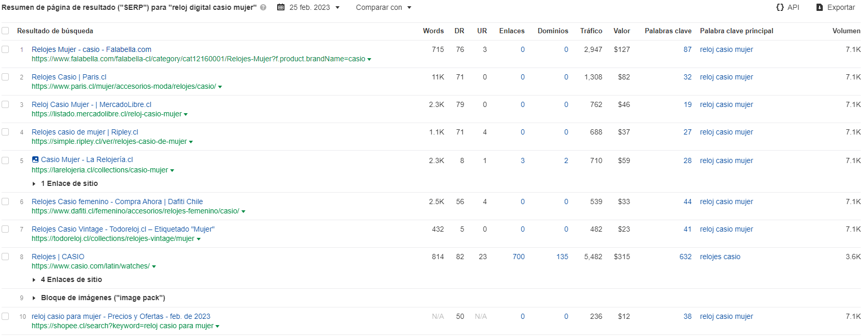
Task: Check the box for the shopee.cl result
Action: pyautogui.click(x=5, y=316)
